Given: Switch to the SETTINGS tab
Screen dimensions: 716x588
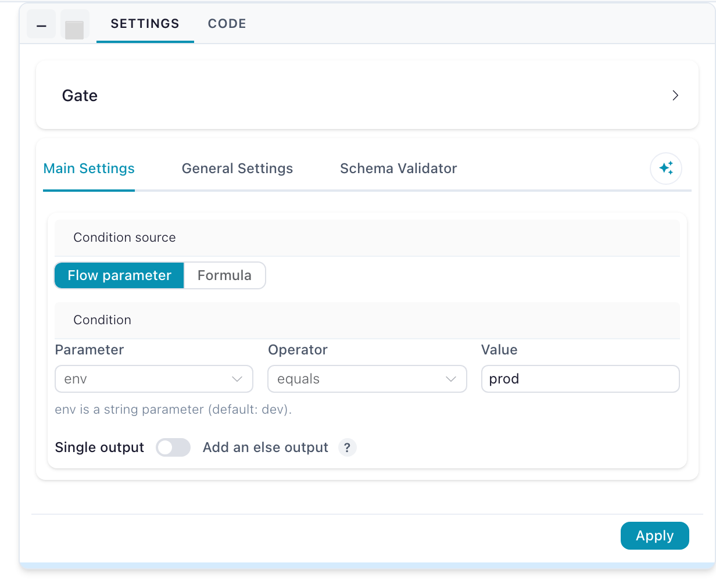Looking at the screenshot, I should 145,24.
